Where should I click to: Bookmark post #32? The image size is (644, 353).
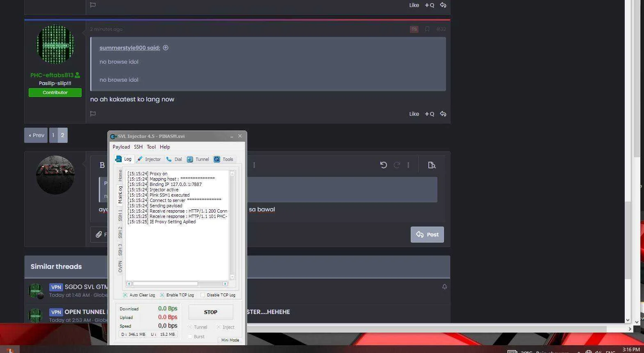(x=427, y=29)
